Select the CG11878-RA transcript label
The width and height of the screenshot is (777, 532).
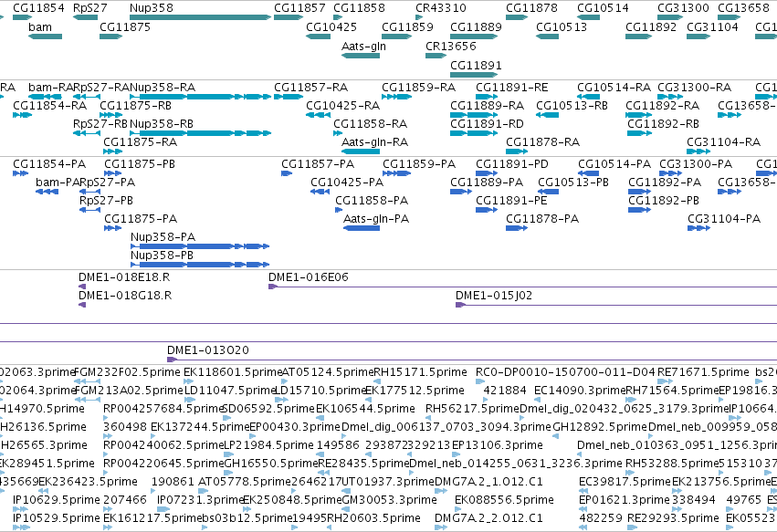[542, 142]
